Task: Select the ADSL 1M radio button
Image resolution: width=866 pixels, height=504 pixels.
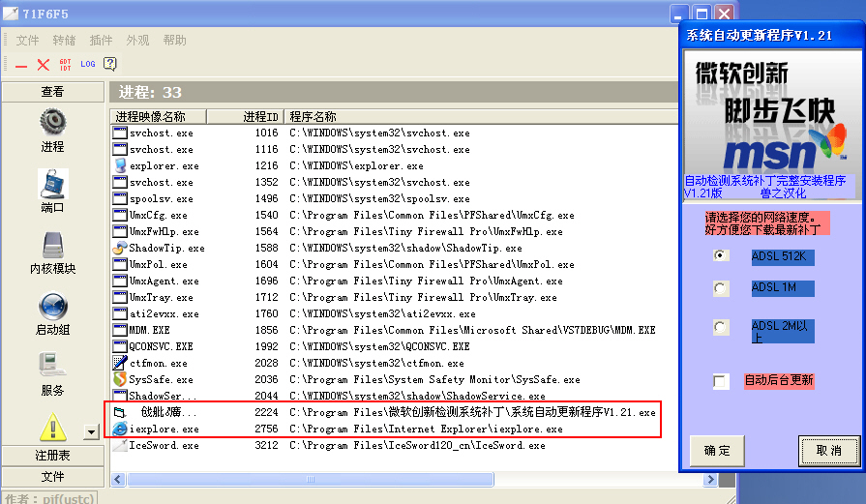Action: point(720,288)
